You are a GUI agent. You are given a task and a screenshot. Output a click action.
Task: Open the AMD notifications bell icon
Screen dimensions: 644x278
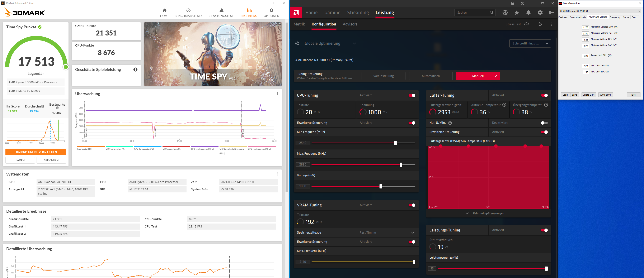click(x=528, y=13)
